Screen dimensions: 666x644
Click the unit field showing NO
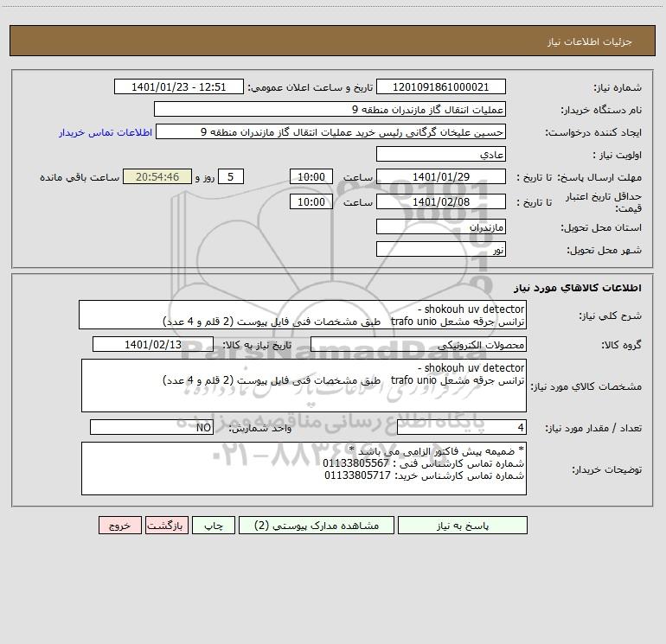(x=151, y=427)
